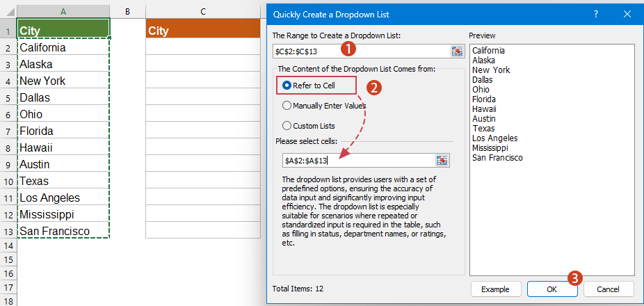
Task: Select Manually Enter Values option
Action: click(325, 106)
